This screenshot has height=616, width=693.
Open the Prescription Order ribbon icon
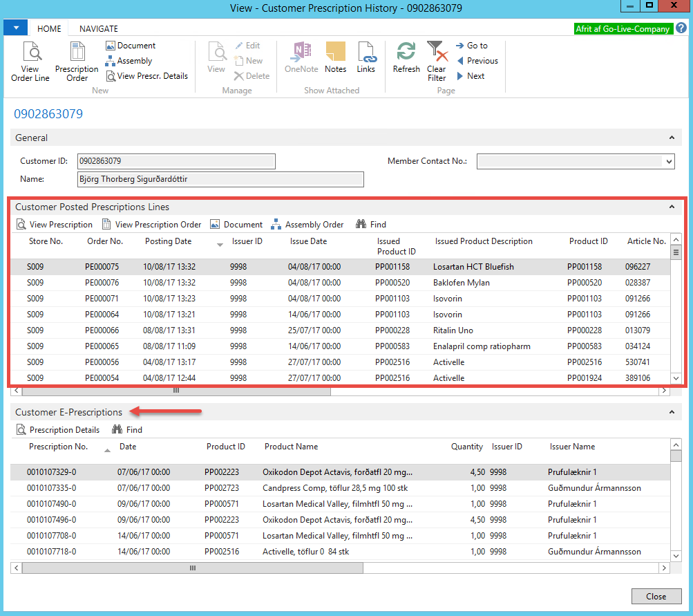coord(77,60)
